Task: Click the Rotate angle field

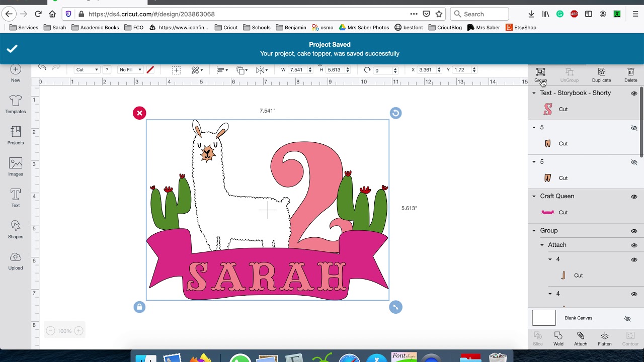Action: tap(382, 70)
